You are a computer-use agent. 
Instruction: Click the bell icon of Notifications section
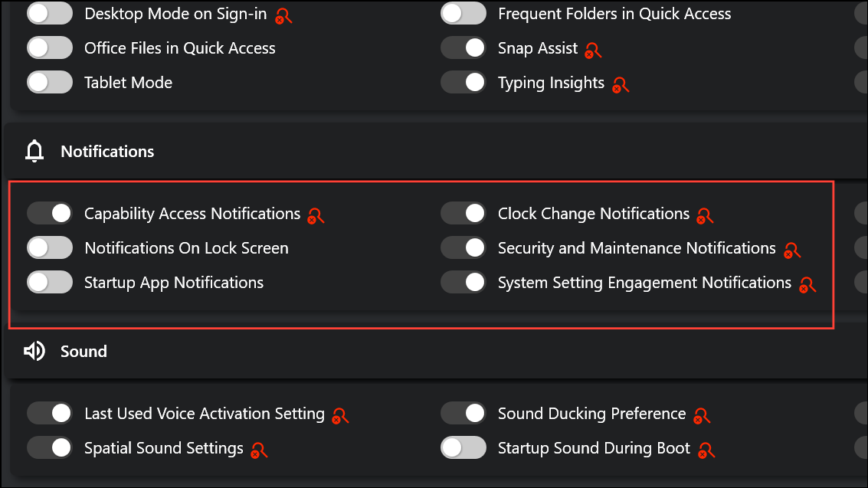[34, 151]
